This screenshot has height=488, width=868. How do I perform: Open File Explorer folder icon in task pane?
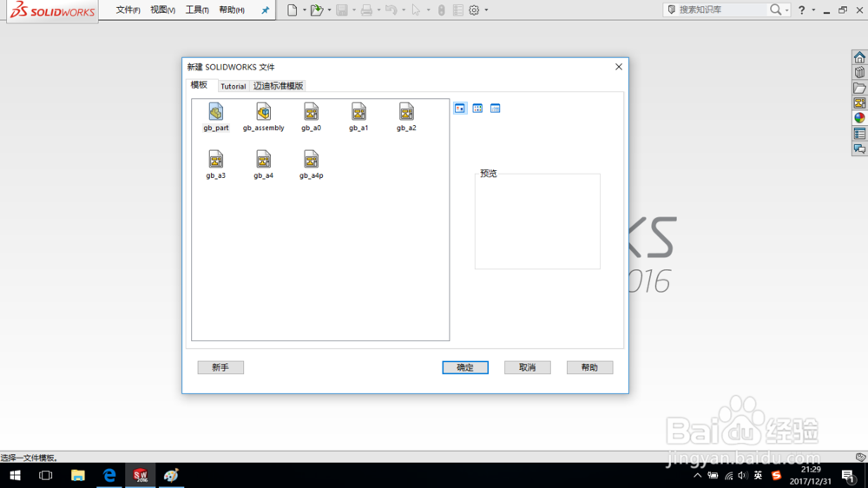click(x=859, y=88)
